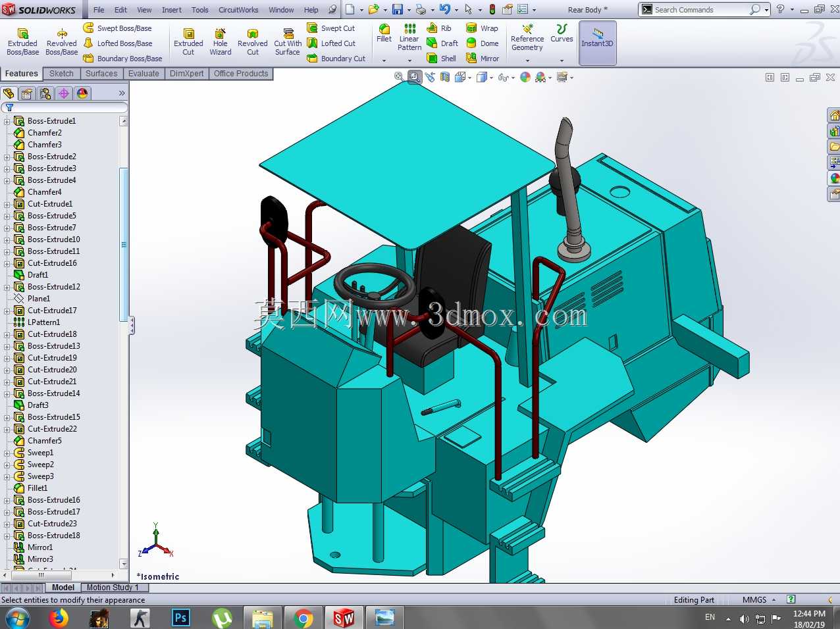This screenshot has height=629, width=840.
Task: Click the Draft tool
Action: (442, 43)
